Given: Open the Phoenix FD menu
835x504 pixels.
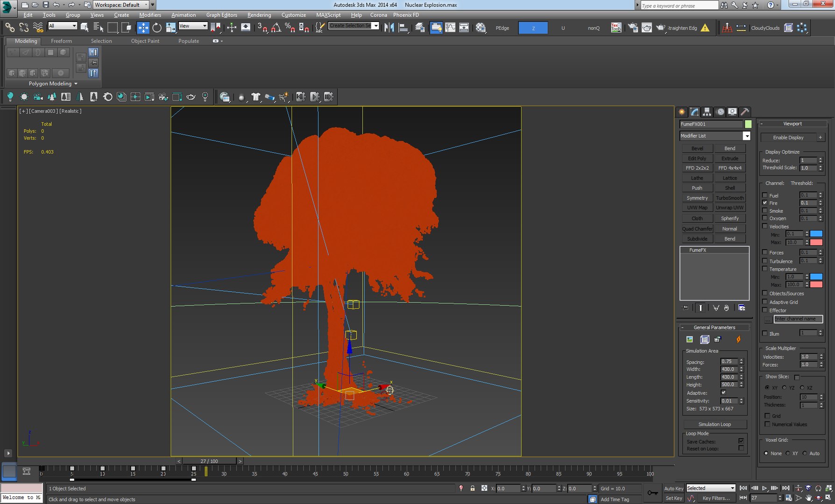Looking at the screenshot, I should coord(406,15).
